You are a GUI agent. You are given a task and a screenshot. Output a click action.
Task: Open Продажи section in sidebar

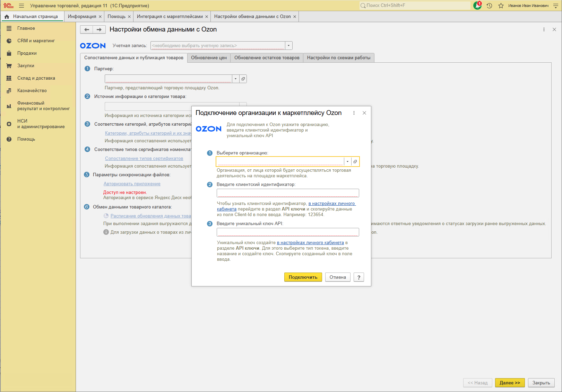coord(27,53)
